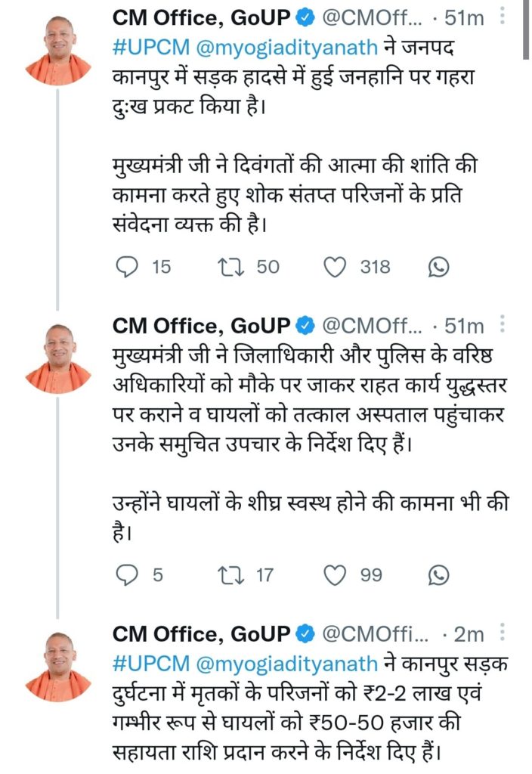Like the second tweet with 99 likes
Screen dimensions: 532x774
[x=335, y=575]
